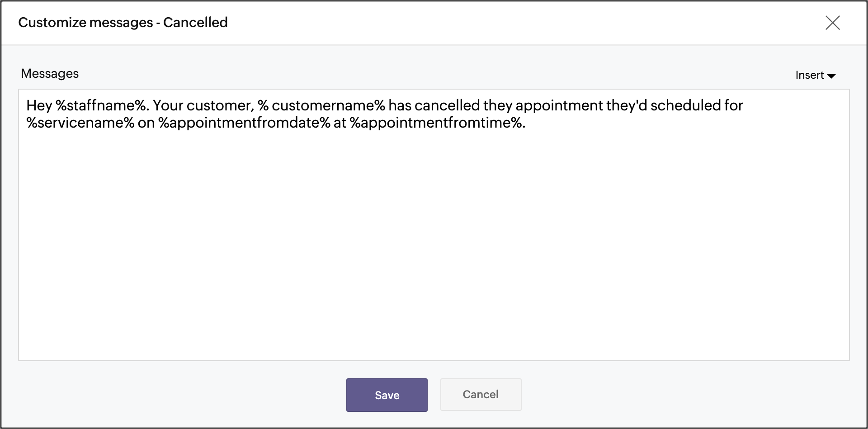This screenshot has height=429, width=868.
Task: Place cursor on % customername% placeholder
Action: point(321,105)
